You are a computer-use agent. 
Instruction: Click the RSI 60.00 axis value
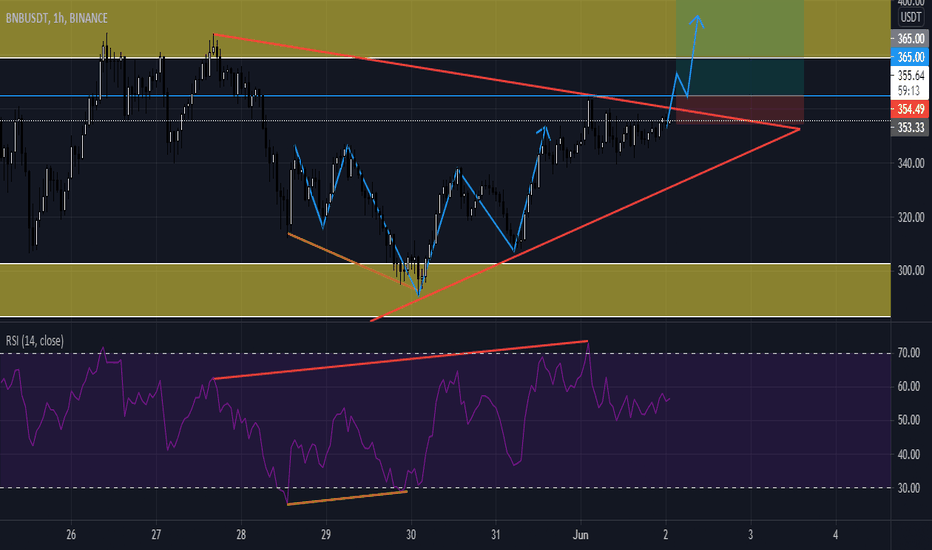909,386
